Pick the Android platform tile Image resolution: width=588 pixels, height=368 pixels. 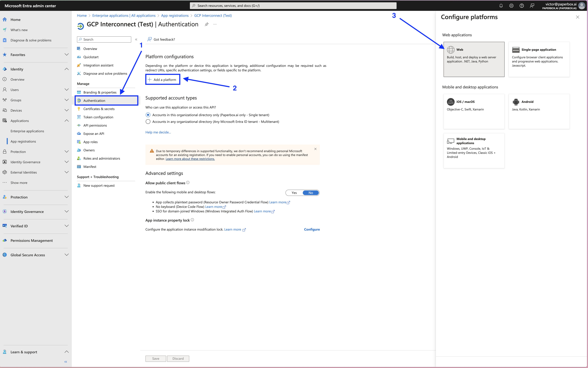click(x=539, y=111)
